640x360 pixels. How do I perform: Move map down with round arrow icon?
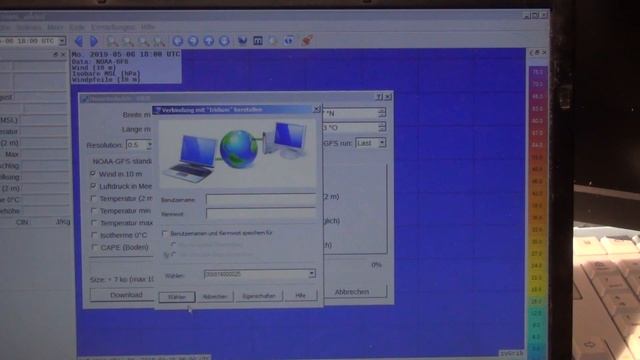224,41
